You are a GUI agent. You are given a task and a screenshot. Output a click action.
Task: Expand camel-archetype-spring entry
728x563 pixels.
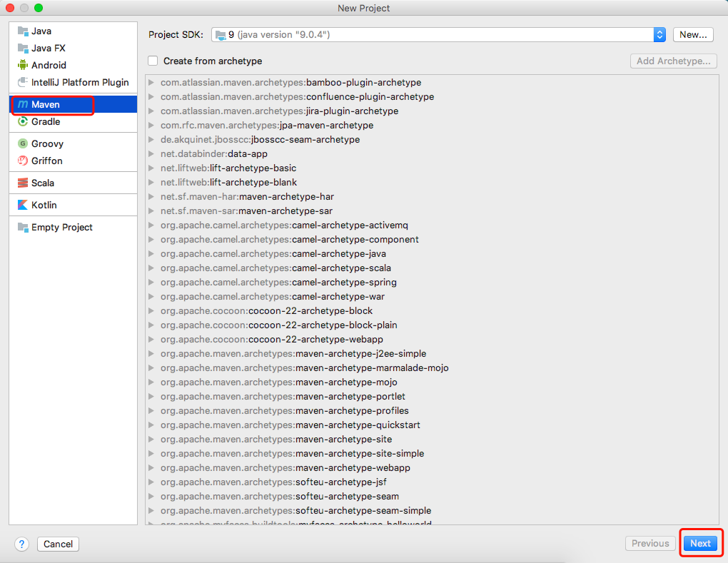[151, 282]
